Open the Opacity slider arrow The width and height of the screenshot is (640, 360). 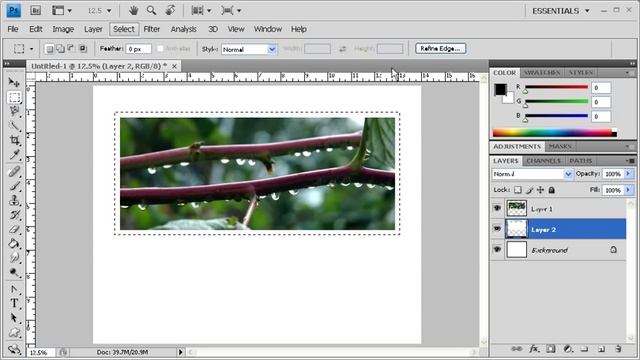[629, 174]
